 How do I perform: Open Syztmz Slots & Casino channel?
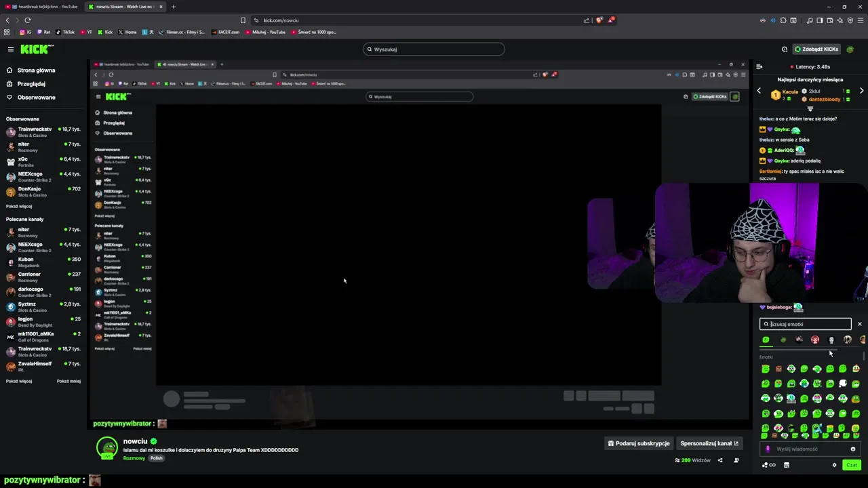43,306
